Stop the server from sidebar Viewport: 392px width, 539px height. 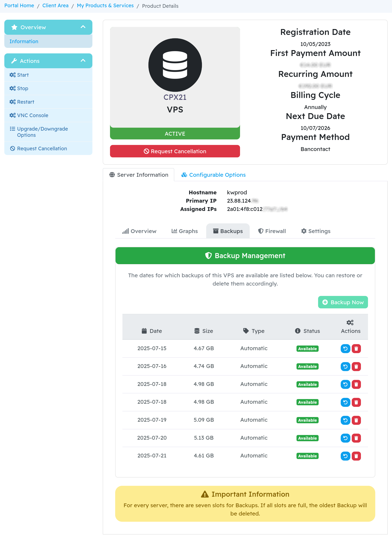pyautogui.click(x=48, y=88)
